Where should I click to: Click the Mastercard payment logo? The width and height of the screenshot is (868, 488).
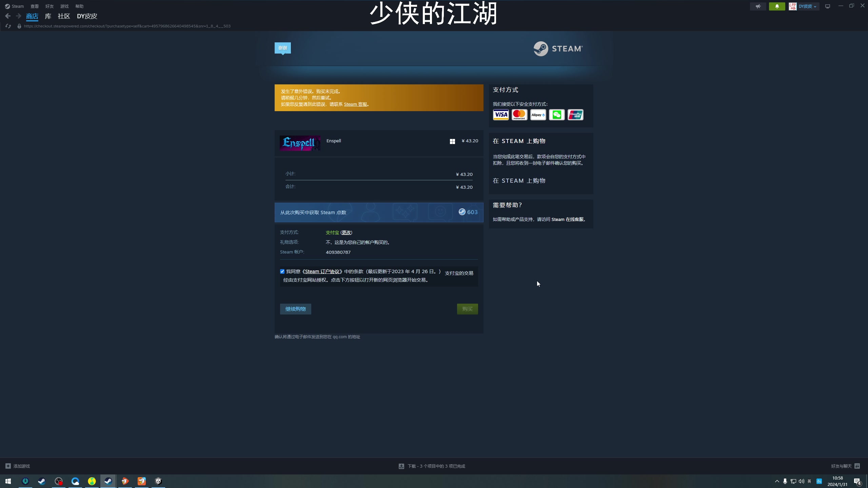point(519,115)
